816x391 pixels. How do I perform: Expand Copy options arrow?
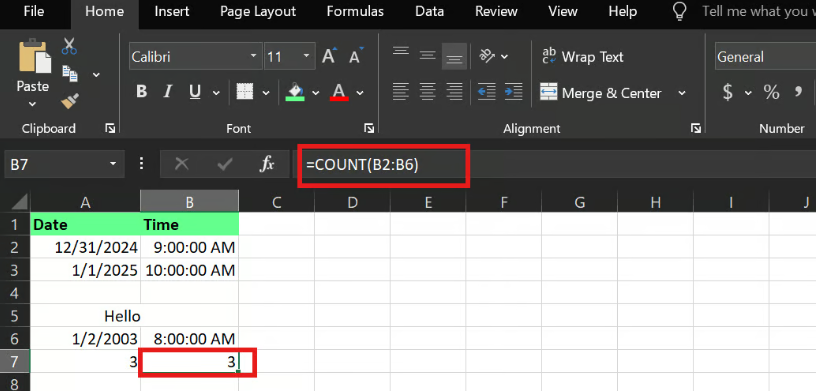96,75
